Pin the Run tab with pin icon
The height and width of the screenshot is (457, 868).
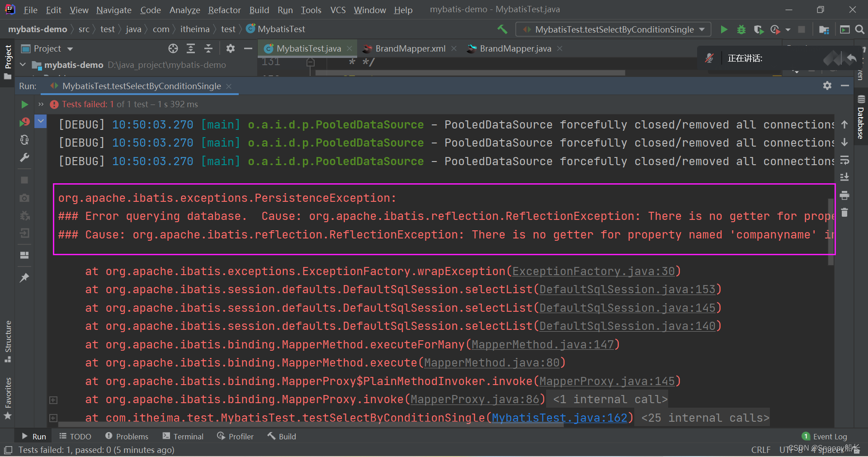24,277
